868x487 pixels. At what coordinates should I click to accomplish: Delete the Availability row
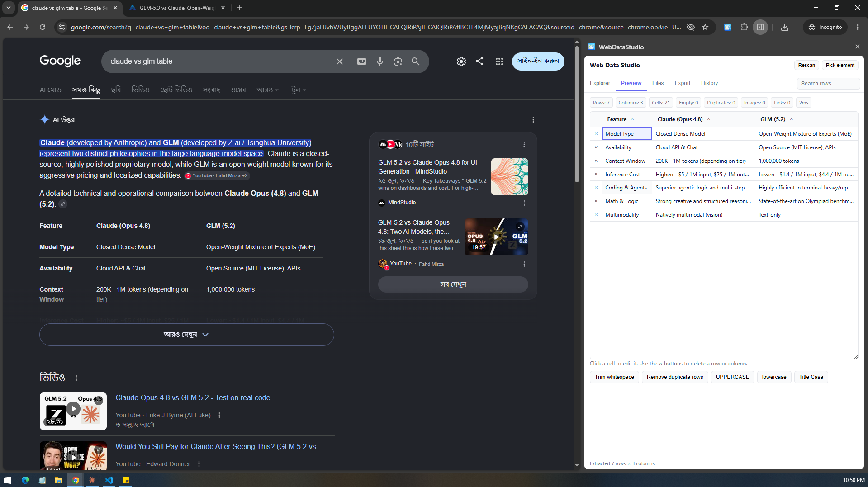(596, 147)
